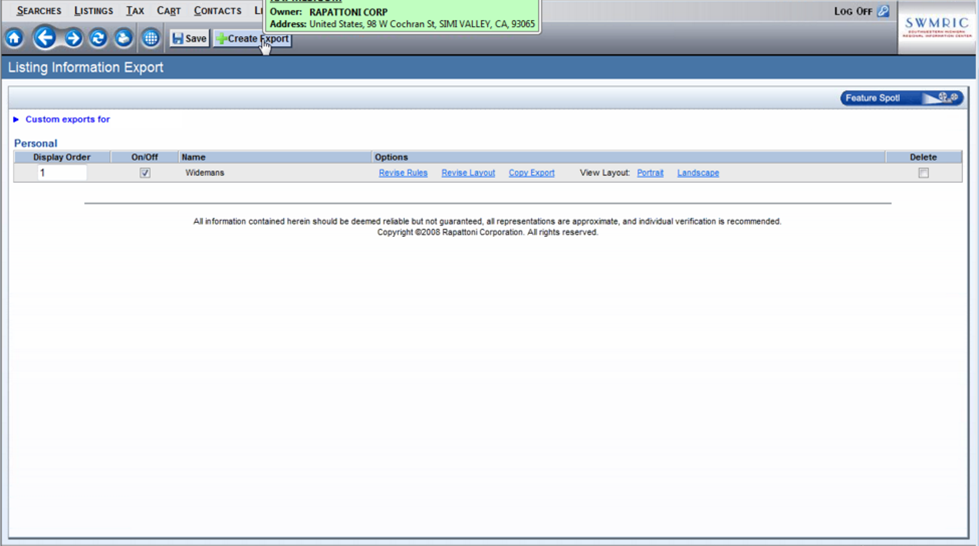Image resolution: width=979 pixels, height=546 pixels.
Task: Go back with the left arrow icon
Action: pos(45,38)
